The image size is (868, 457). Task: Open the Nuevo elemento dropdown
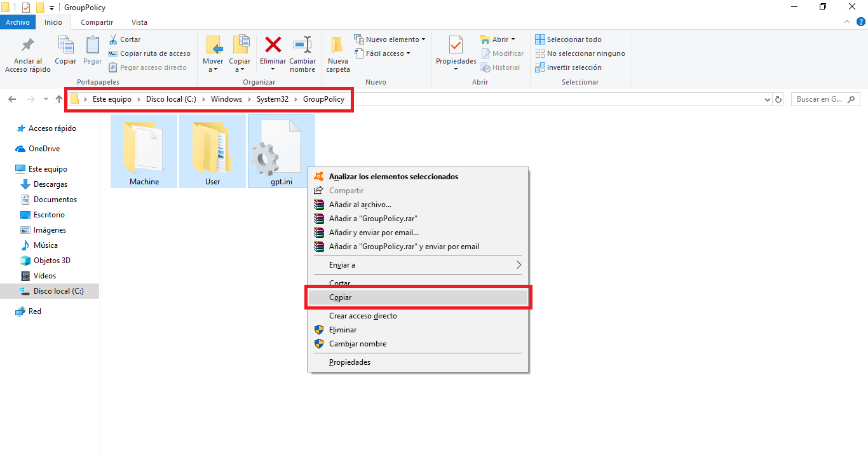390,39
